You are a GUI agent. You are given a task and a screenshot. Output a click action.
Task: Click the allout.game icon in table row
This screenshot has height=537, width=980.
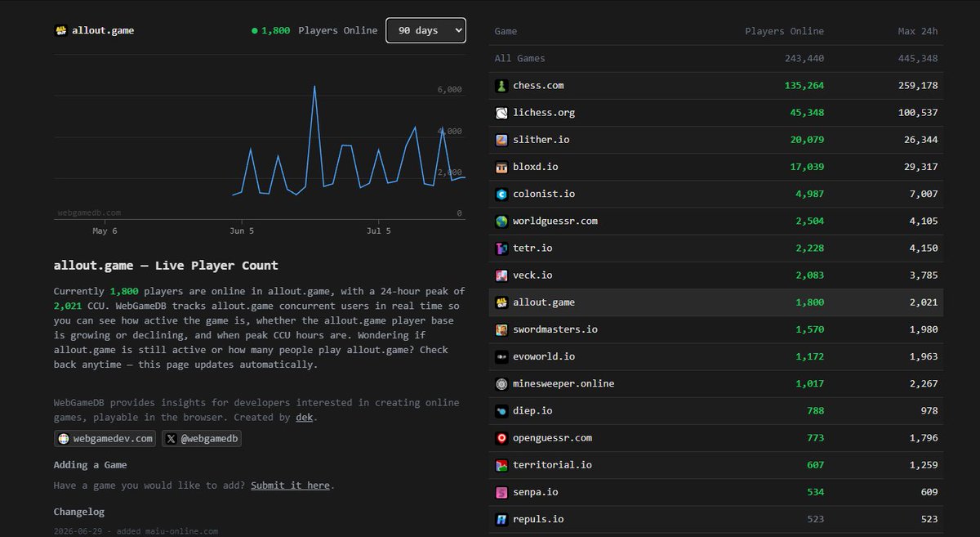(x=501, y=302)
